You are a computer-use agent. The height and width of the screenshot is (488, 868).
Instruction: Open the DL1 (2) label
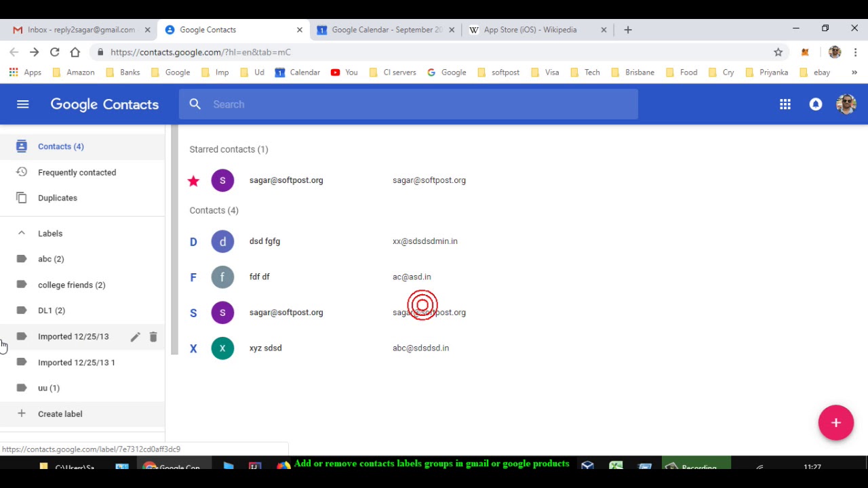[82, 310]
